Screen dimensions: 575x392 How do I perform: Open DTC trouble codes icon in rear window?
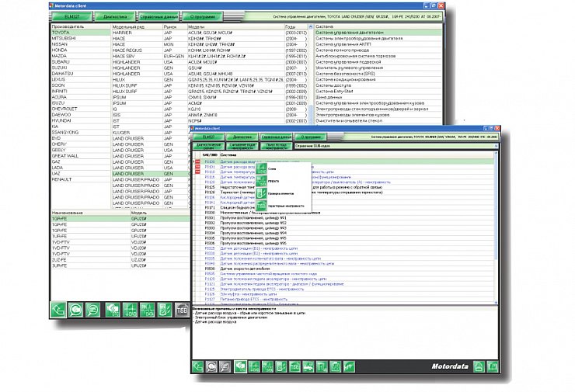pos(113,310)
